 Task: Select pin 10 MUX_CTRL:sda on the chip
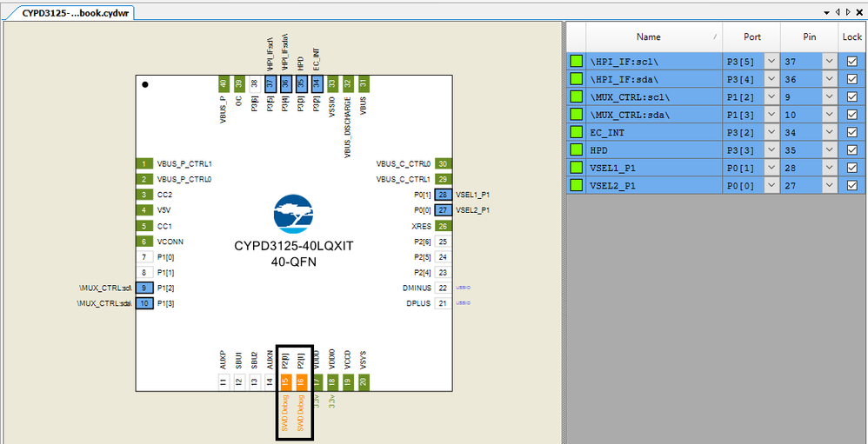click(144, 303)
